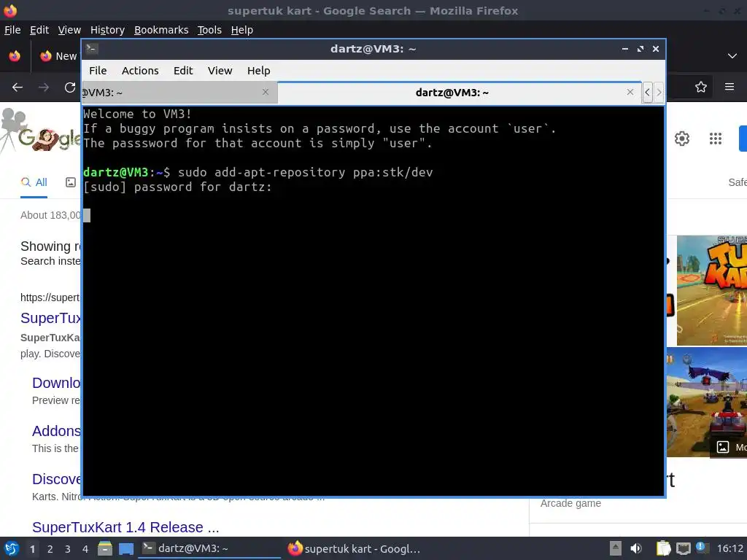Open SuperTuxKart 1.4 Release link
The image size is (747, 560).
click(125, 527)
